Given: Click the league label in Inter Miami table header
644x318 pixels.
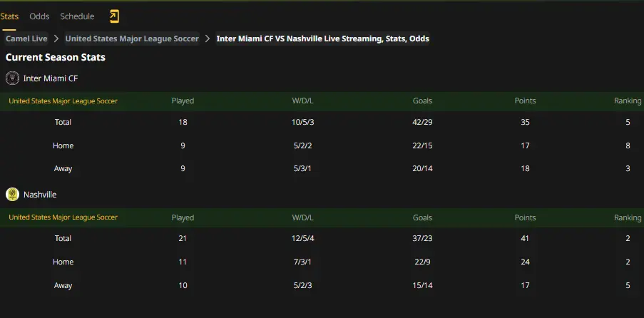Looking at the screenshot, I should (x=63, y=101).
